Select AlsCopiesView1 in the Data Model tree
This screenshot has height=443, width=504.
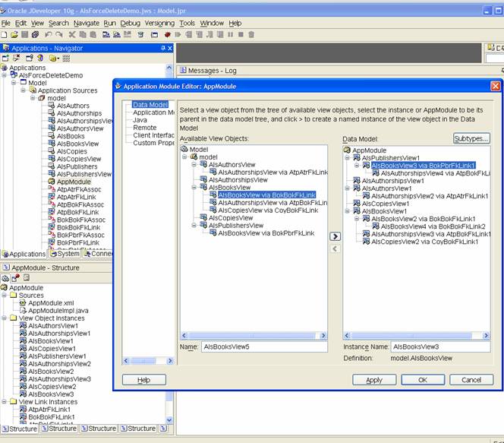click(x=386, y=204)
